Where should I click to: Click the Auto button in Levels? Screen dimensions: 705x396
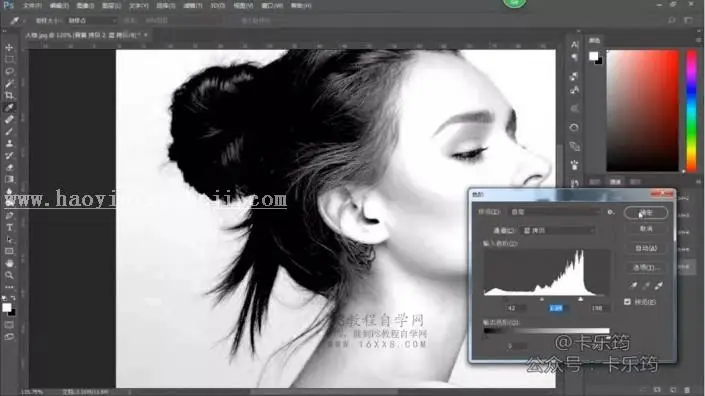[x=646, y=248]
